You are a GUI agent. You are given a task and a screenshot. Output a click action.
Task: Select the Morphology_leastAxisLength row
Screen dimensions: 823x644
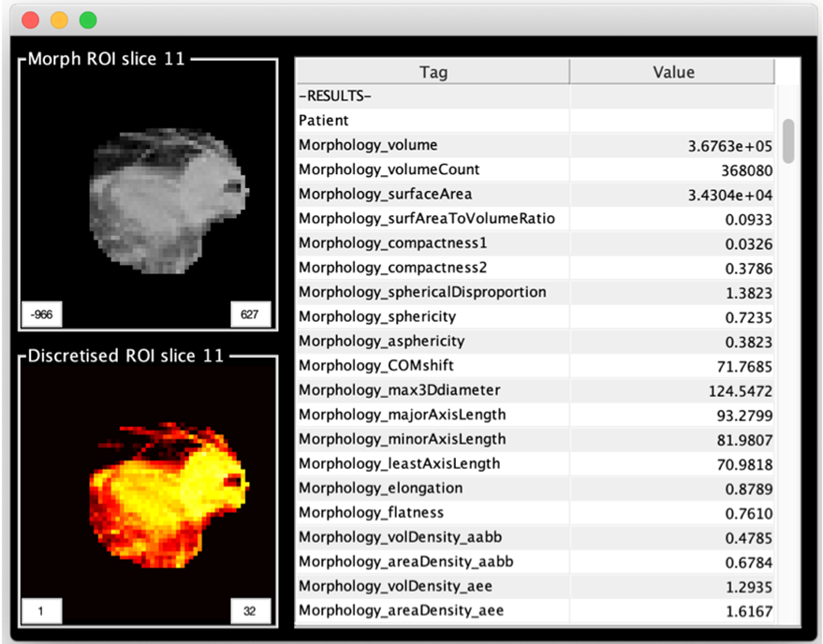point(536,463)
